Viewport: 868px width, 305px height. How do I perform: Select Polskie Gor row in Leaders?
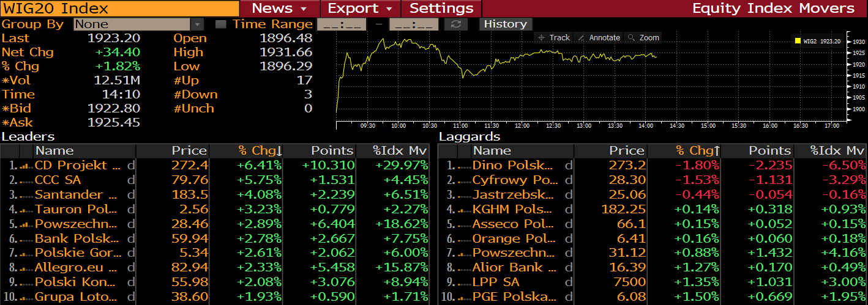(214, 253)
